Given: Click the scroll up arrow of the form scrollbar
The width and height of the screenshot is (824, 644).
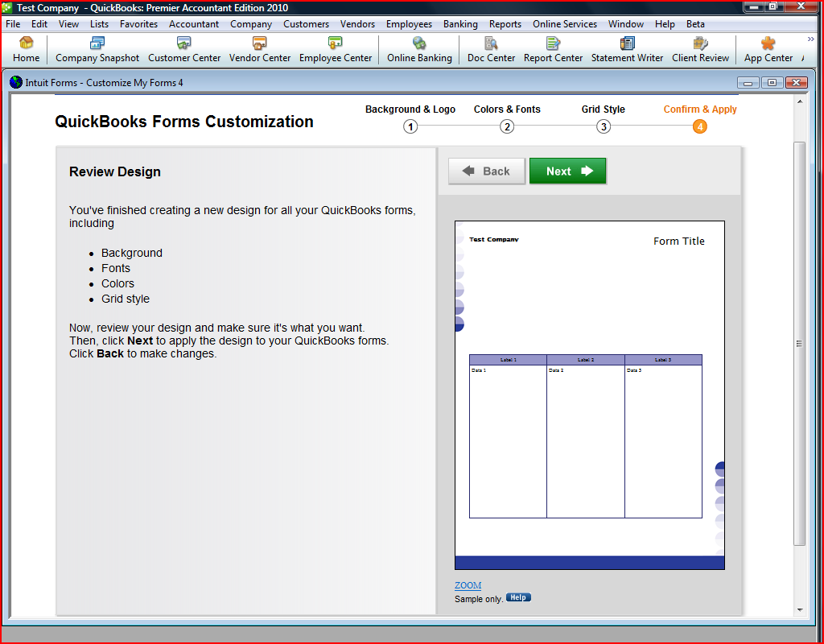Looking at the screenshot, I should pyautogui.click(x=800, y=101).
